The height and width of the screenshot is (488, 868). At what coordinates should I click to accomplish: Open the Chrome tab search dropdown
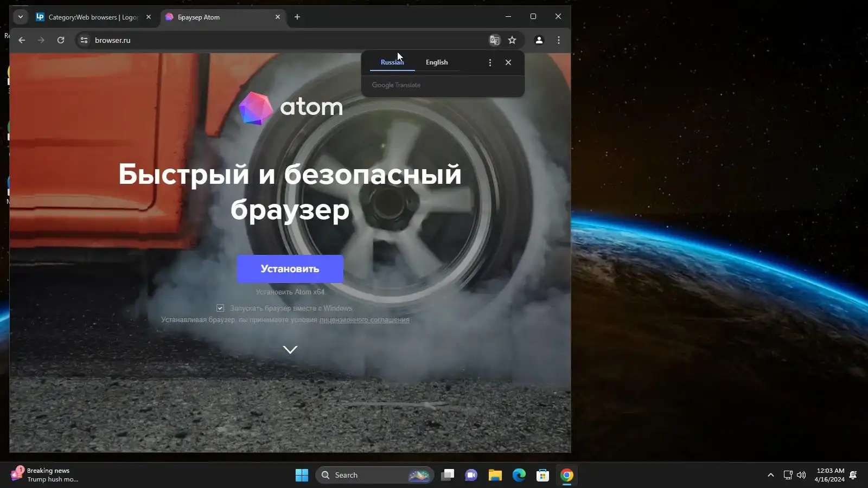[x=20, y=17]
